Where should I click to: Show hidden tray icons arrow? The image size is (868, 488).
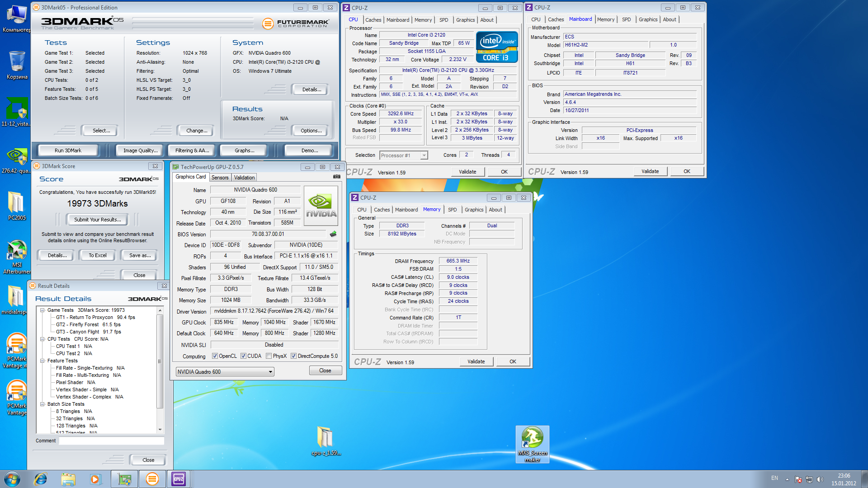click(x=787, y=479)
